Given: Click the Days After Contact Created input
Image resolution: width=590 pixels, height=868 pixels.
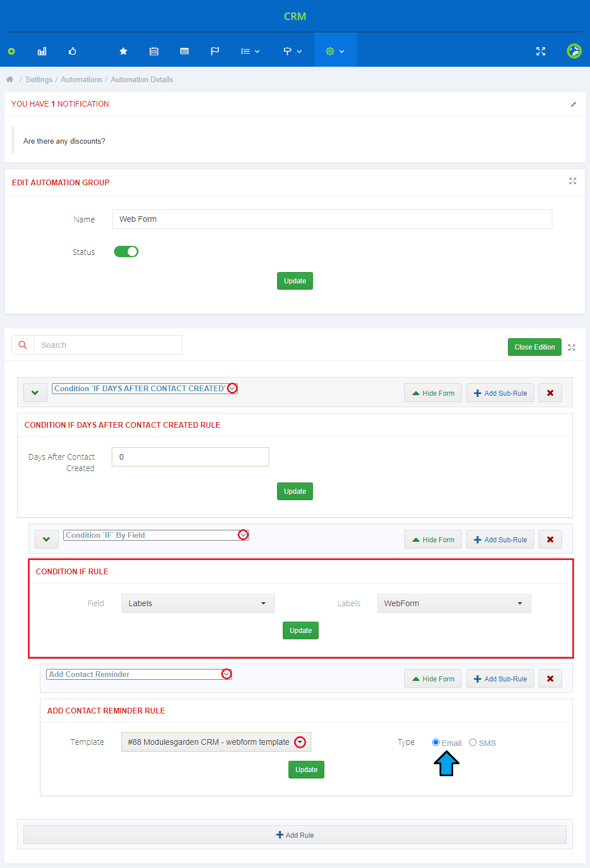Looking at the screenshot, I should click(190, 457).
